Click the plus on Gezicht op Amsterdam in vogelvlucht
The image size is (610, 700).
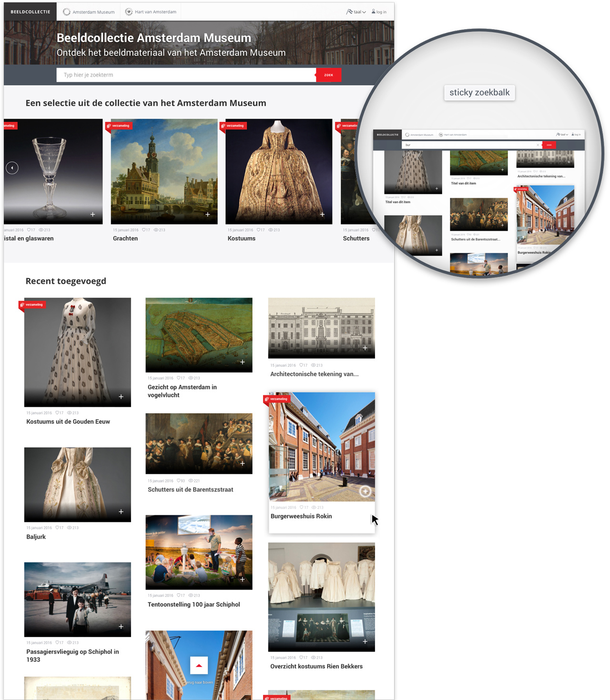click(x=243, y=362)
